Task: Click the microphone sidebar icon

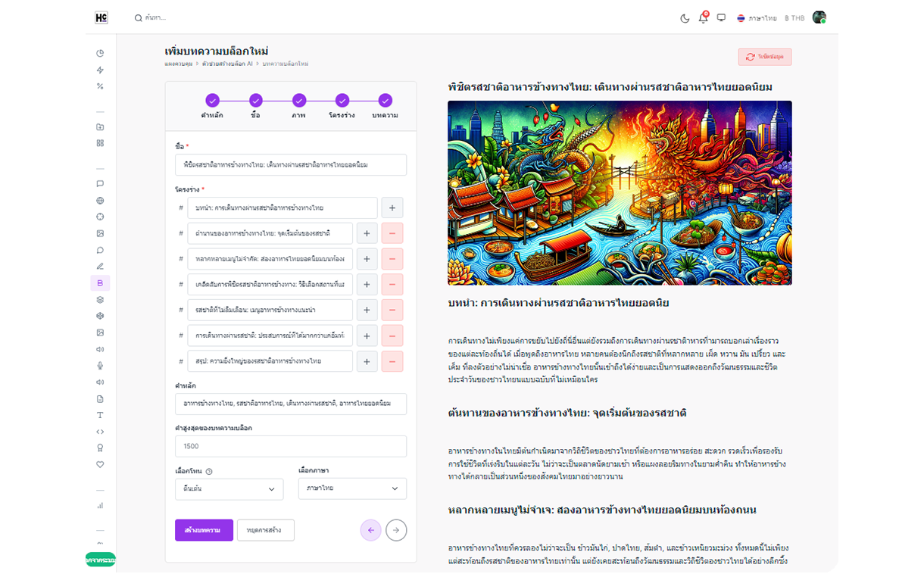Action: click(100, 366)
